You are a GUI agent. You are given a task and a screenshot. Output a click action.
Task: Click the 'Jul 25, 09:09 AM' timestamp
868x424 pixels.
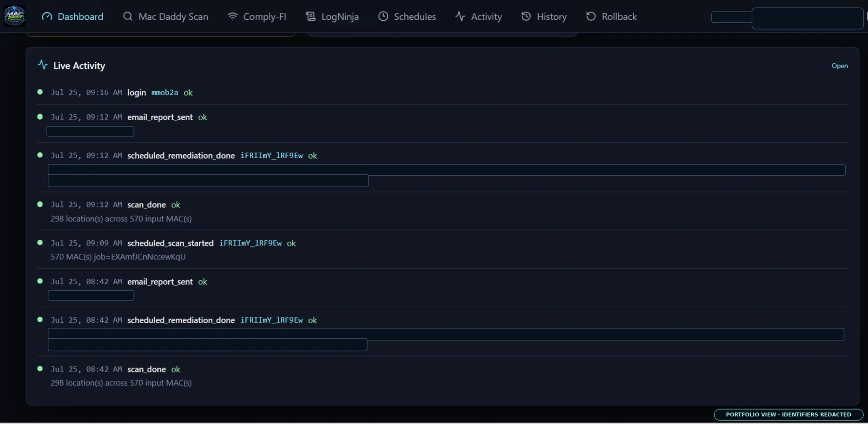coord(86,243)
